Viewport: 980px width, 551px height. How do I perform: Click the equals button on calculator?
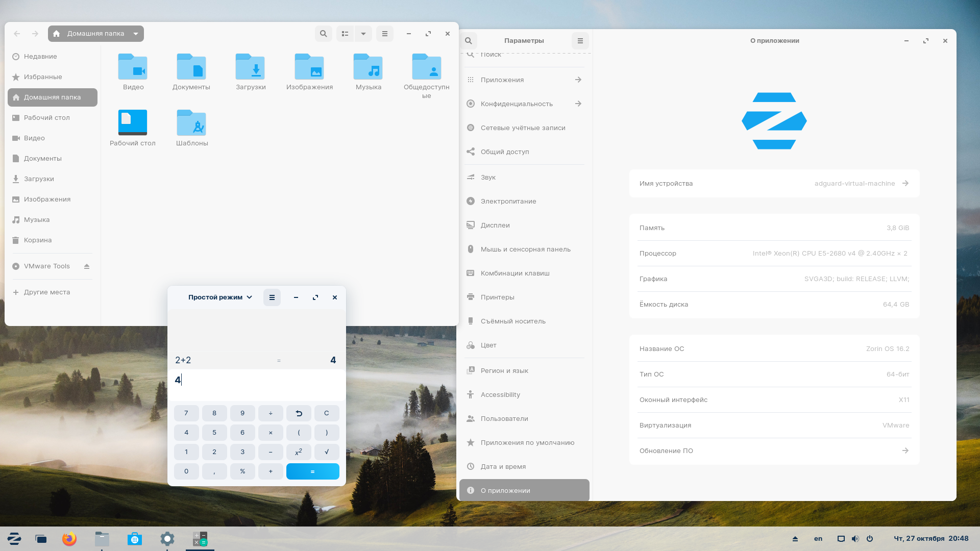click(x=312, y=471)
